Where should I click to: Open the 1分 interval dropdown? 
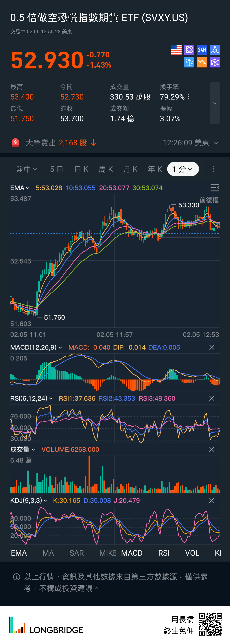[x=183, y=169]
